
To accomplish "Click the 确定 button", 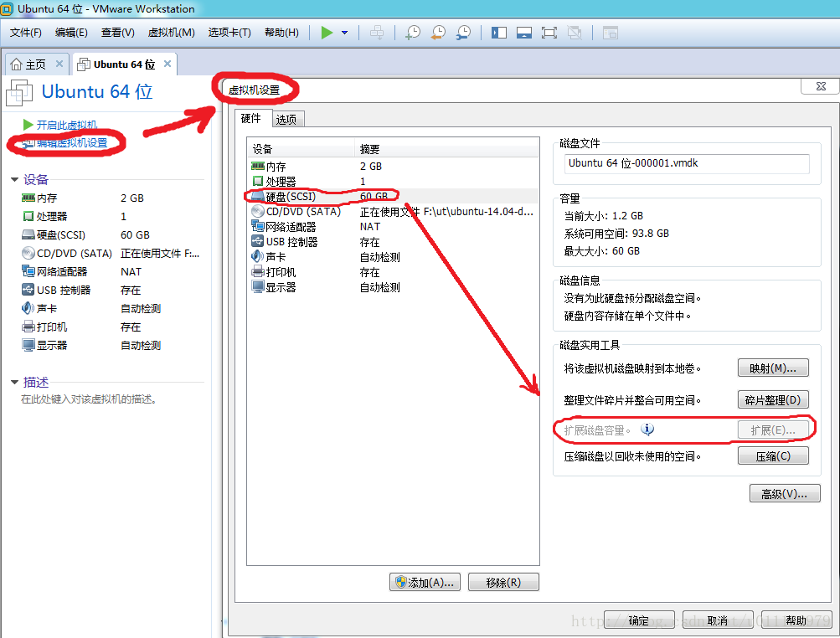I will (638, 620).
